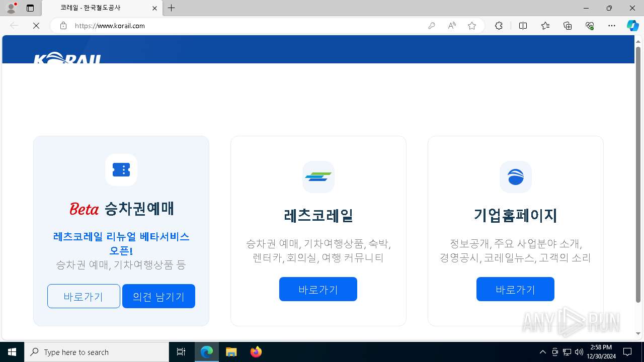The image size is (644, 362).
Task: Click the ticket icon above Beta 승차권예매
Action: [121, 170]
